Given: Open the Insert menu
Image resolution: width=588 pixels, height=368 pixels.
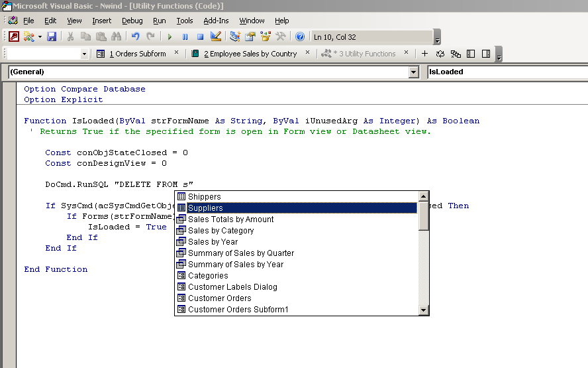Looking at the screenshot, I should 101,21.
